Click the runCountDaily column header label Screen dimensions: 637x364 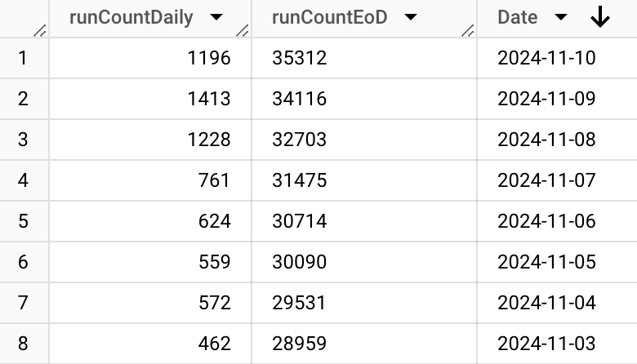pyautogui.click(x=131, y=17)
